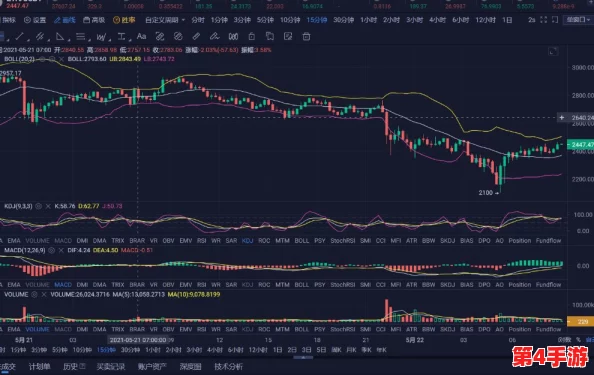Expand horizontal lines tool options arrow
The width and height of the screenshot is (594, 375).
pyautogui.click(x=89, y=40)
